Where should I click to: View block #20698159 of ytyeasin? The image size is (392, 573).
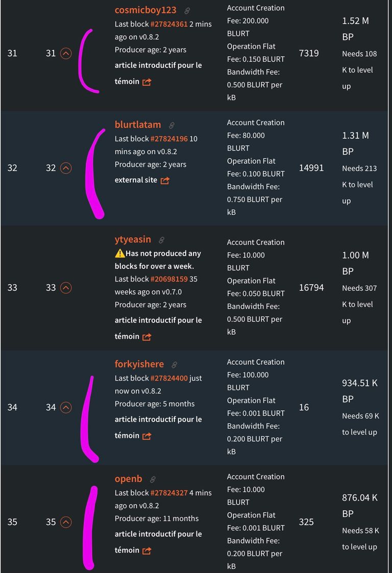169,279
